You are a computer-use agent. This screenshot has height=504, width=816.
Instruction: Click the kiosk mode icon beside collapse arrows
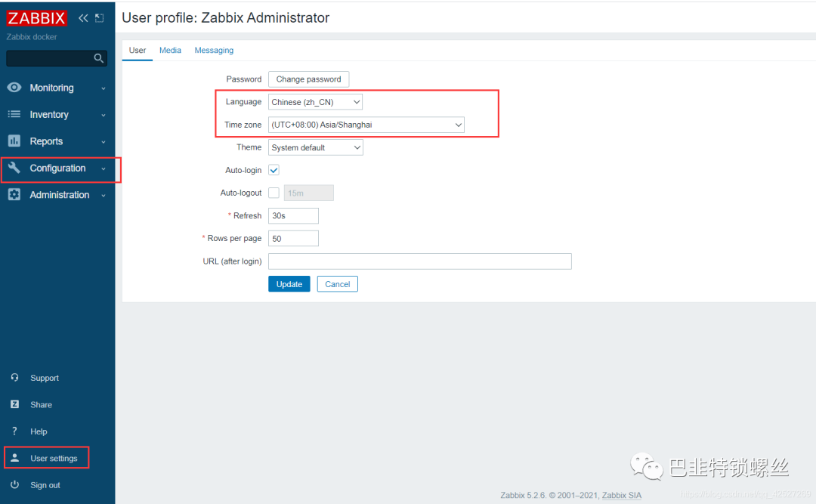point(100,18)
